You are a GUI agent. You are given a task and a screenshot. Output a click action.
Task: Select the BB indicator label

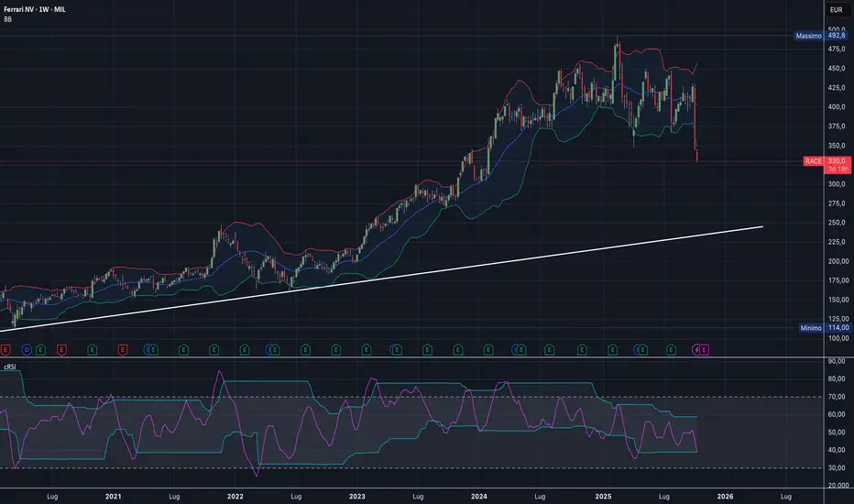tap(9, 20)
